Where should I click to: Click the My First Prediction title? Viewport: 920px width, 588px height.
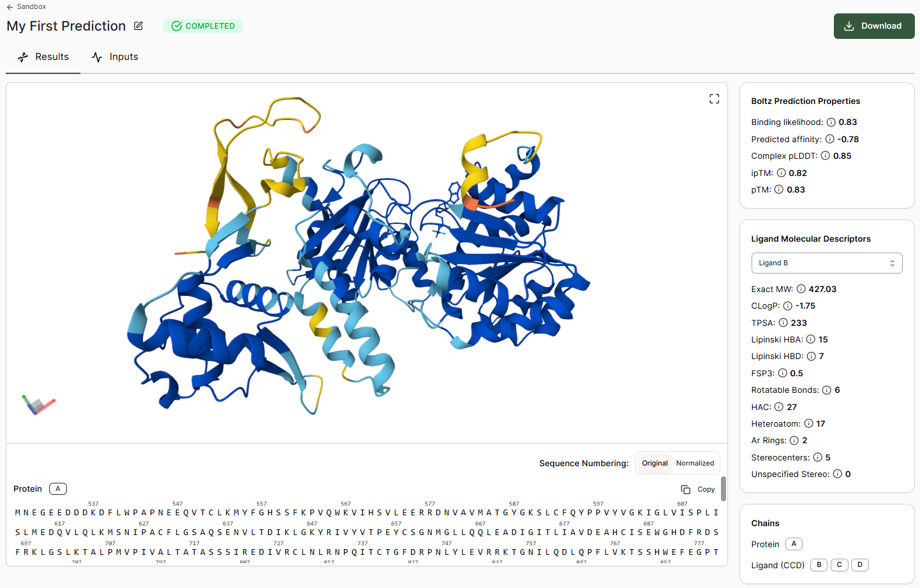pos(66,26)
